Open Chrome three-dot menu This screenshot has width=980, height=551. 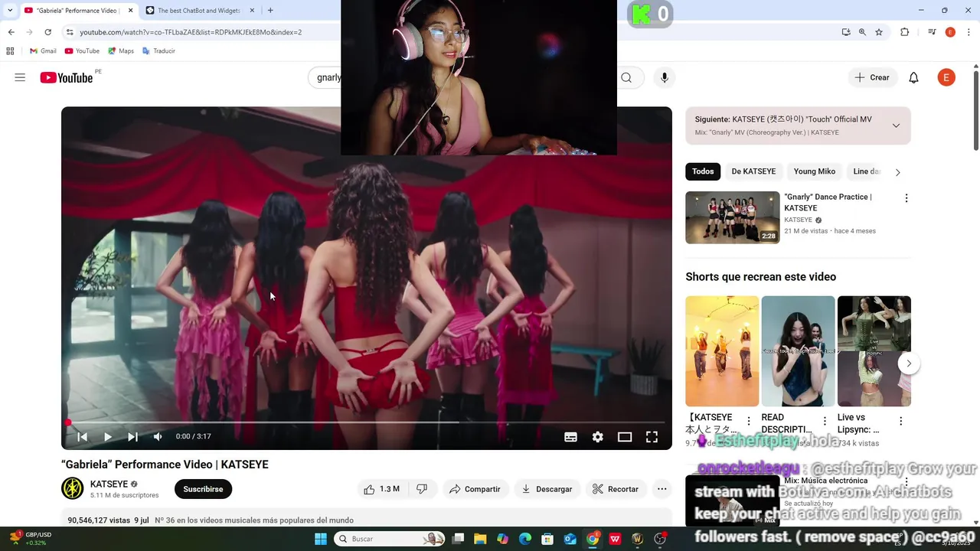click(x=968, y=32)
